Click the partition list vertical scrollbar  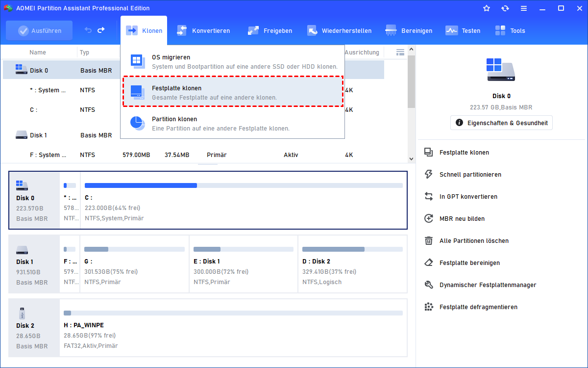pyautogui.click(x=412, y=81)
